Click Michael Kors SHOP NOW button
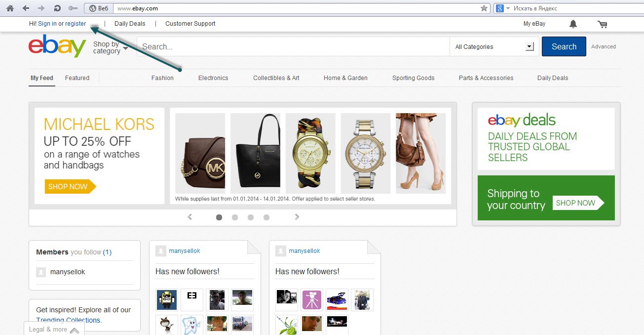 click(70, 187)
